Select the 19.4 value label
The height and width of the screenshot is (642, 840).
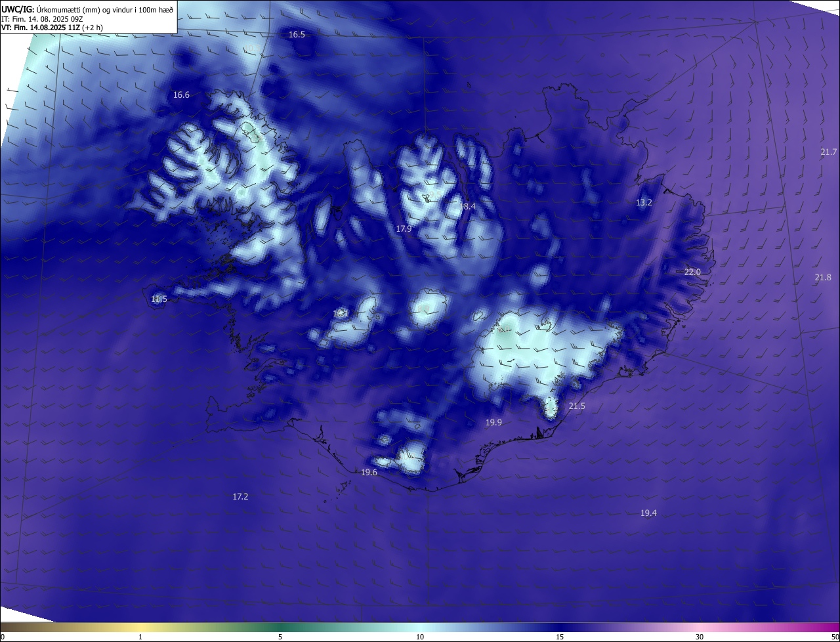648,513
